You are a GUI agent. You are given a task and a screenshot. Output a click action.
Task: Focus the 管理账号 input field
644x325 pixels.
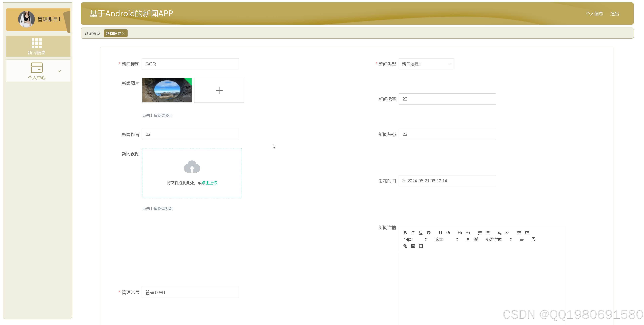[191, 292]
